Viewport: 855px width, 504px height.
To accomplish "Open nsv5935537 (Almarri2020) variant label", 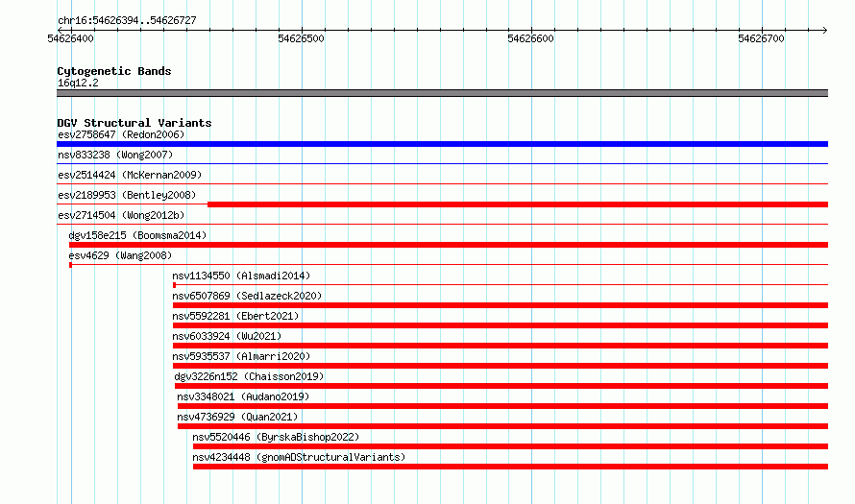I will click(241, 356).
